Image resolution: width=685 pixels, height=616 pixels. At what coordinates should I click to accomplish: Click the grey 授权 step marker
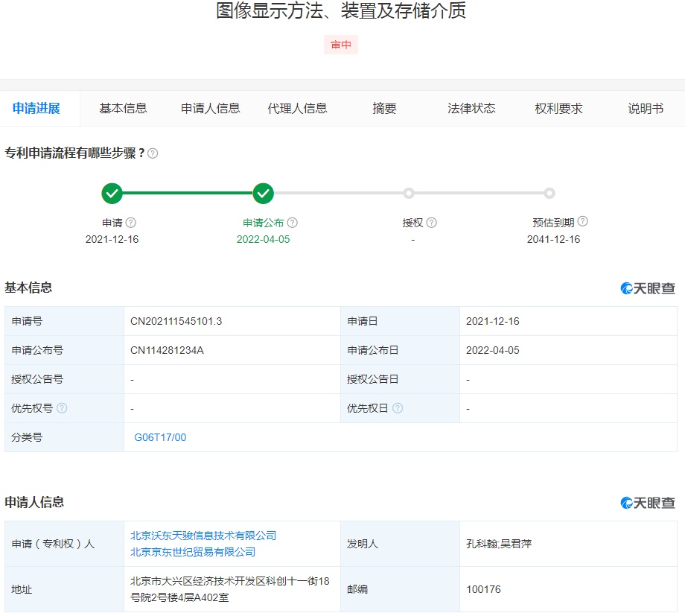[x=409, y=193]
